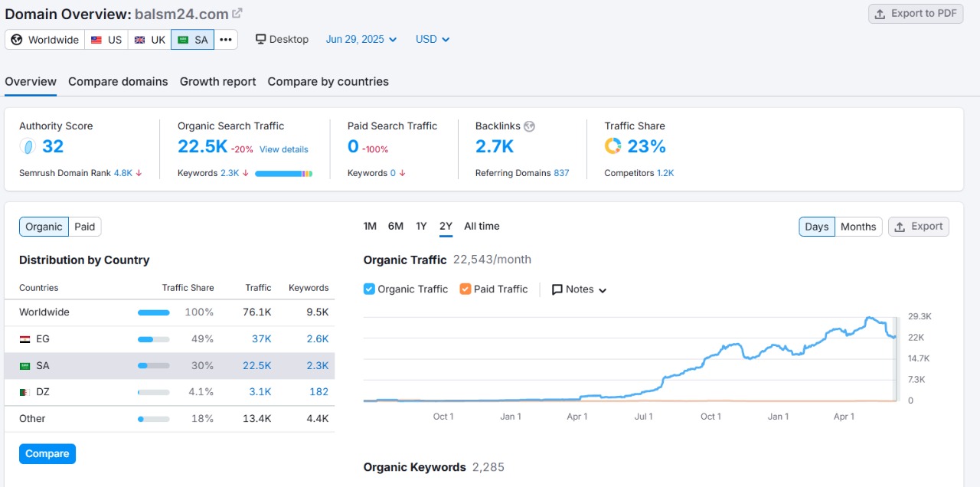The width and height of the screenshot is (980, 487).
Task: Open the Growth report tab
Action: [x=217, y=81]
